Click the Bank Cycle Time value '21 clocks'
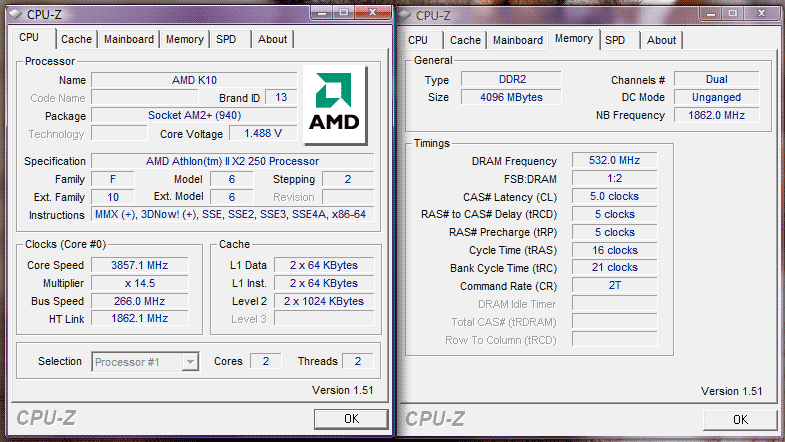The width and height of the screenshot is (785, 442). tap(615, 267)
